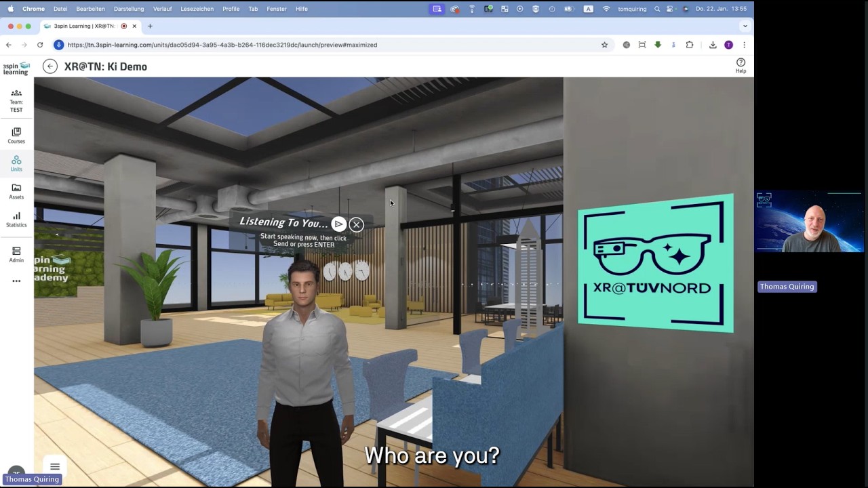Open the Datei menu
The width and height of the screenshot is (868, 488).
[60, 9]
